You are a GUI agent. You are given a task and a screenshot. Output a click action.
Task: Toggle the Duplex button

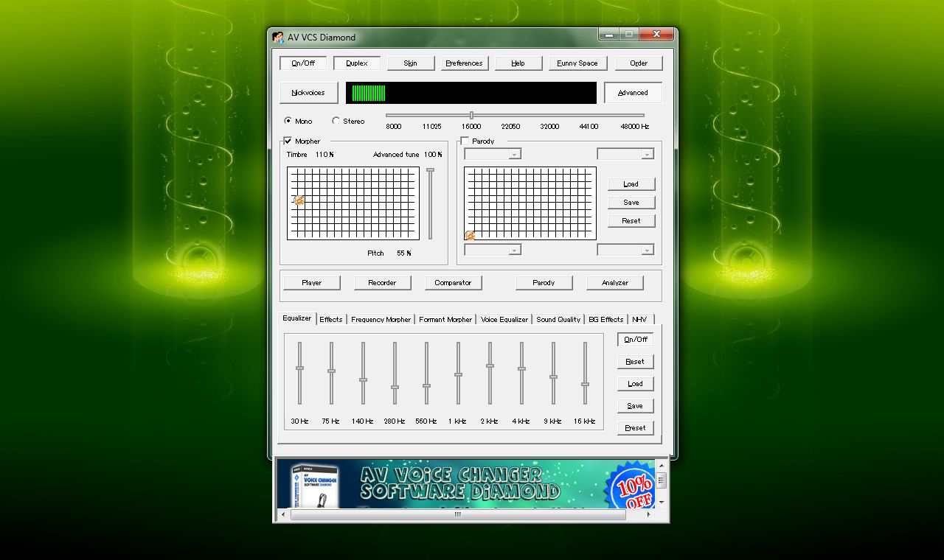point(357,63)
